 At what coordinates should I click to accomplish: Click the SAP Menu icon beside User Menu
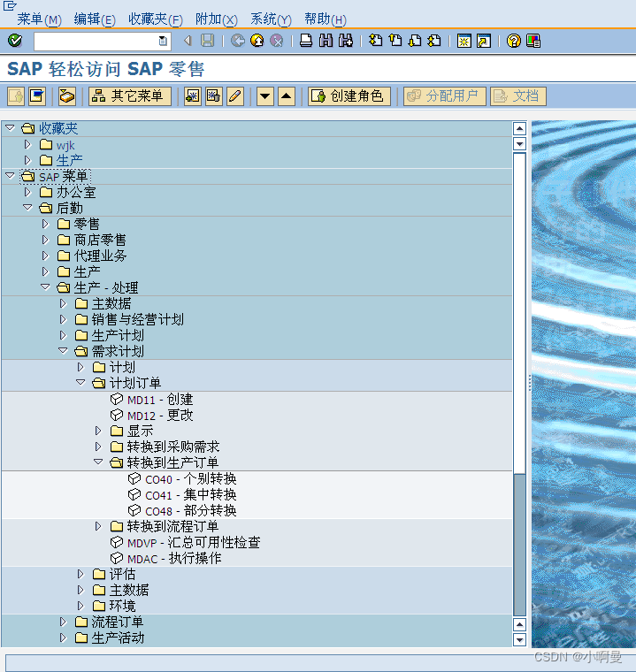(37, 96)
